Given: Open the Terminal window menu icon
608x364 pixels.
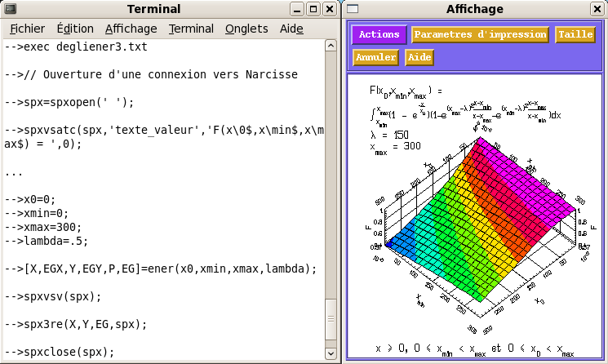Looking at the screenshot, I should click(9, 9).
